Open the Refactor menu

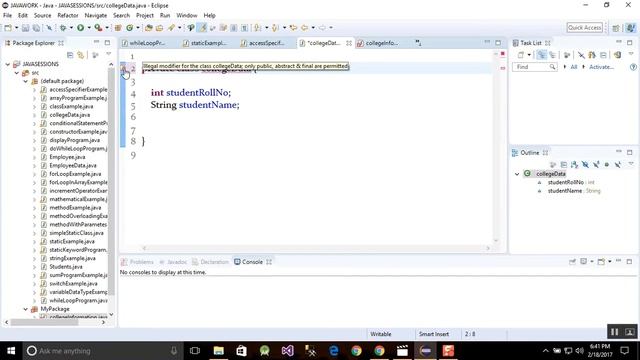coord(68,15)
